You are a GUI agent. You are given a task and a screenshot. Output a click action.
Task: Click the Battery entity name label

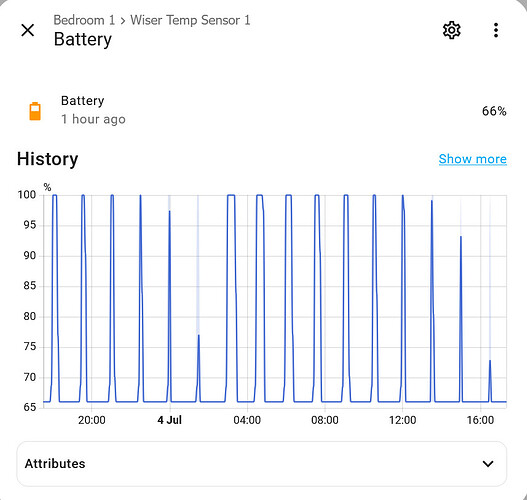pos(83,101)
